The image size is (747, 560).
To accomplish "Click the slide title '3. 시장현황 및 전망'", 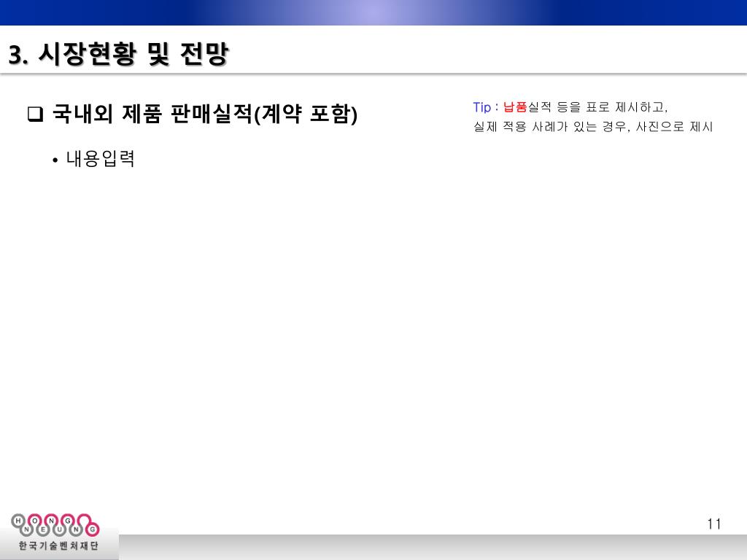I will [119, 54].
